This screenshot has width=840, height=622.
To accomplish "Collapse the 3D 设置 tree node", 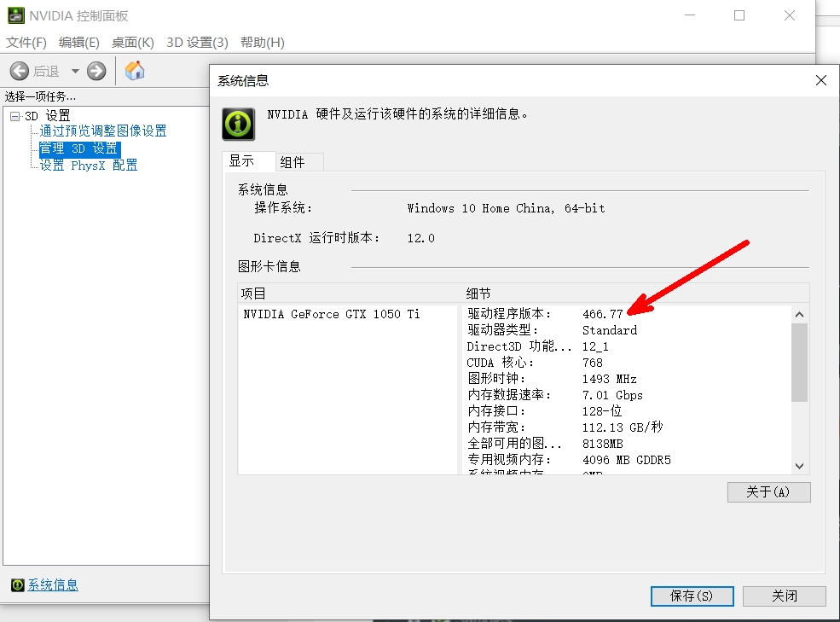I will [x=15, y=116].
